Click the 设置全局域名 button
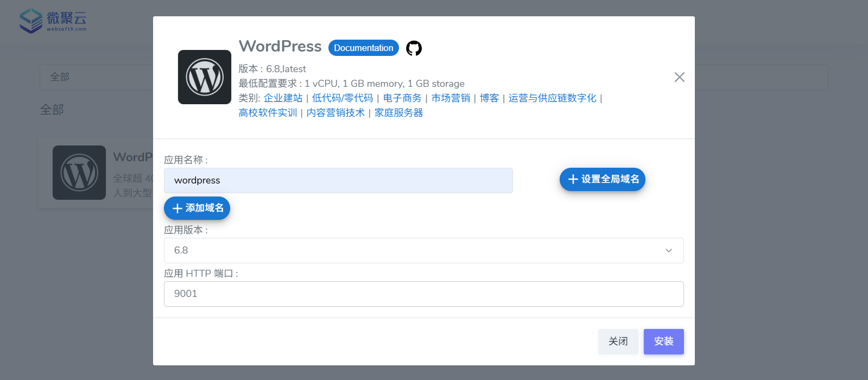 [603, 179]
